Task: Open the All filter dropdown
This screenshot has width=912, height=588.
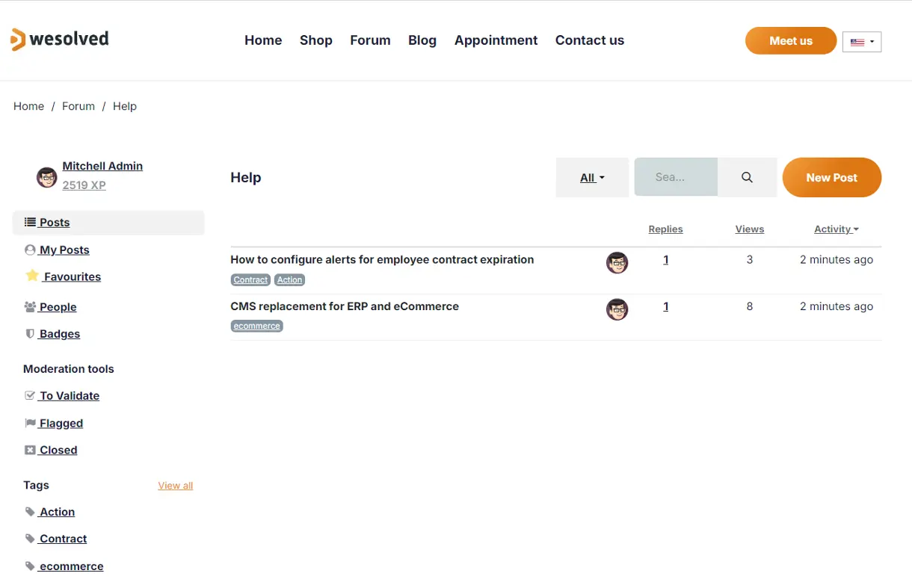Action: coord(592,178)
